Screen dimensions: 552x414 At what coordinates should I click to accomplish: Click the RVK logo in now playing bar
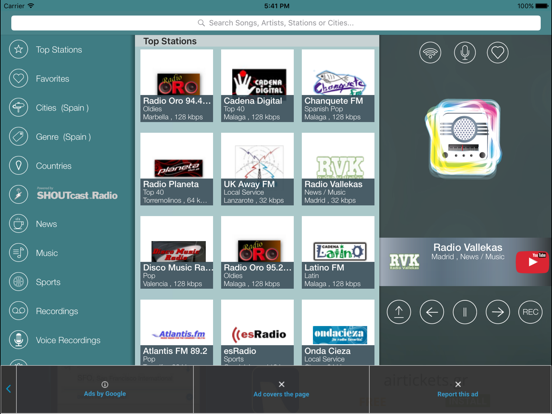point(404,262)
